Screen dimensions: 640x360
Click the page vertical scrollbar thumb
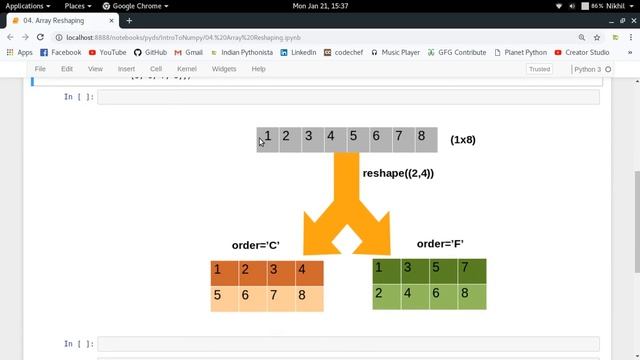click(x=637, y=222)
